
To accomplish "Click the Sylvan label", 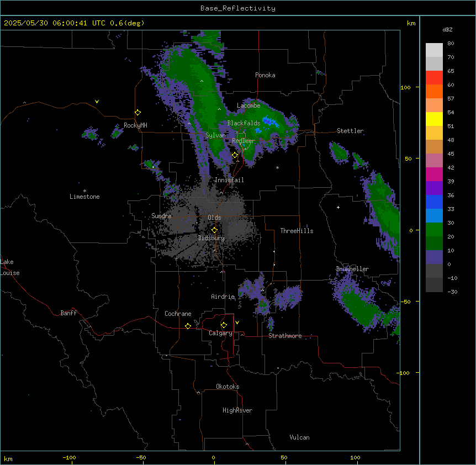I will [x=215, y=135].
